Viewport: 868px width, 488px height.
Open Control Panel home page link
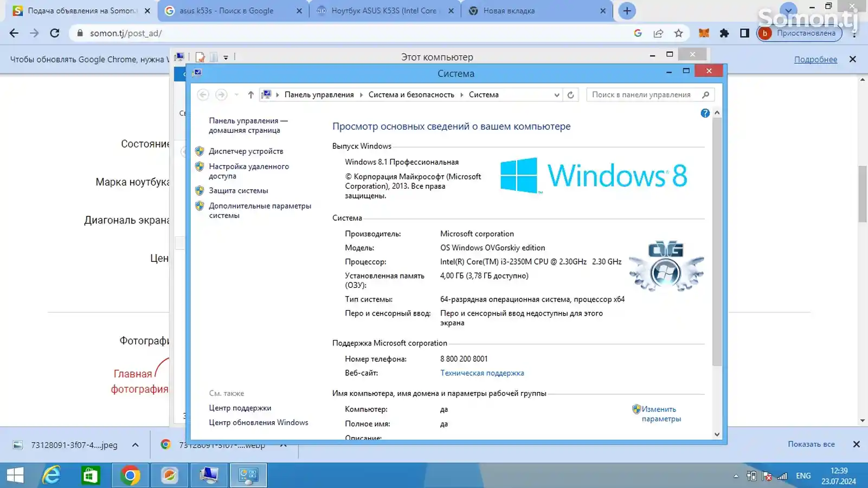pyautogui.click(x=248, y=125)
